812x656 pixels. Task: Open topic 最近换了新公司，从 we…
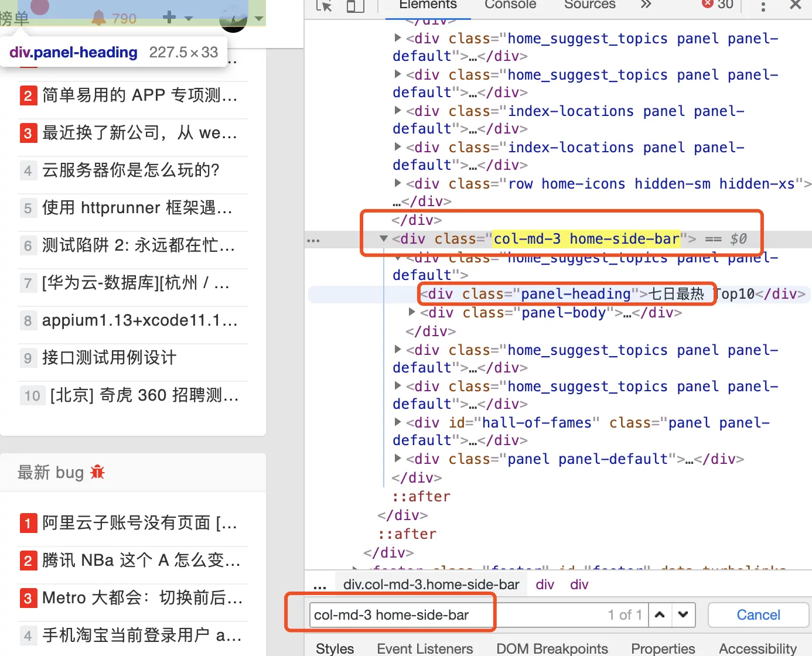pos(139,132)
